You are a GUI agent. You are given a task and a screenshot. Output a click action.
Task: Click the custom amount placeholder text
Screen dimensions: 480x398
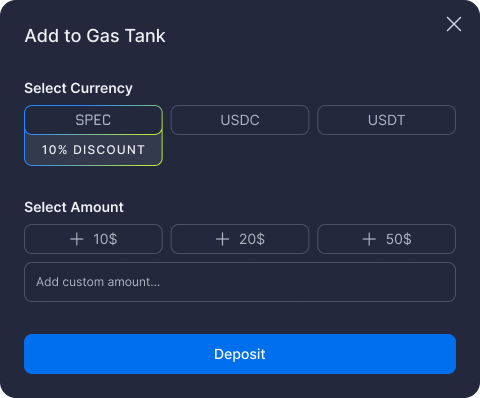[98, 282]
